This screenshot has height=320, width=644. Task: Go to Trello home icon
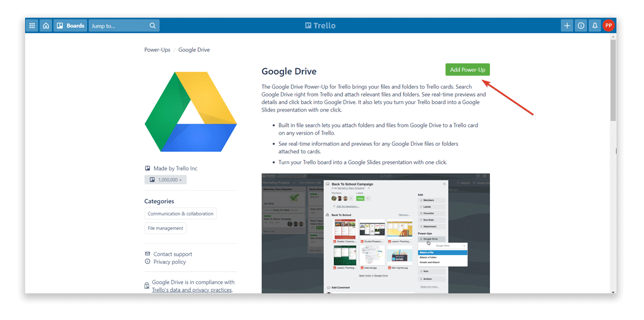point(46,25)
